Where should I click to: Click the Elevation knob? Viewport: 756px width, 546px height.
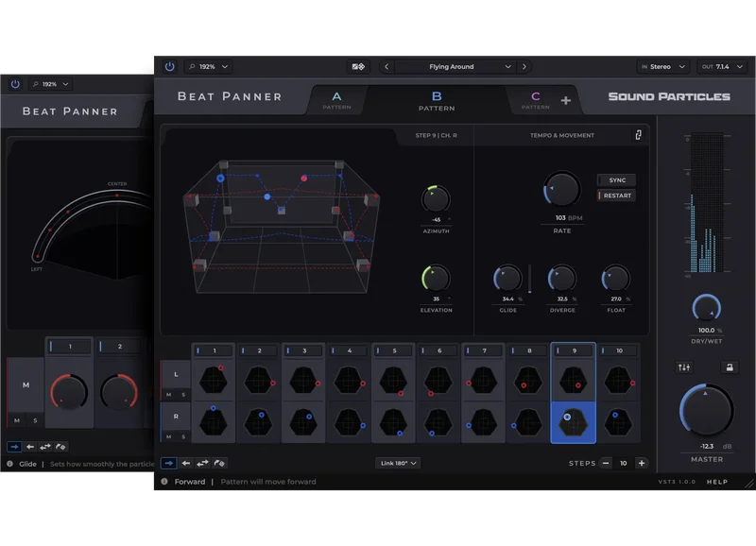pyautogui.click(x=436, y=279)
